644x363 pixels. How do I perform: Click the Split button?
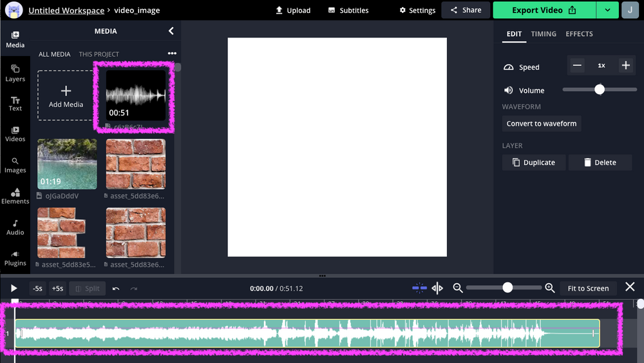87,289
